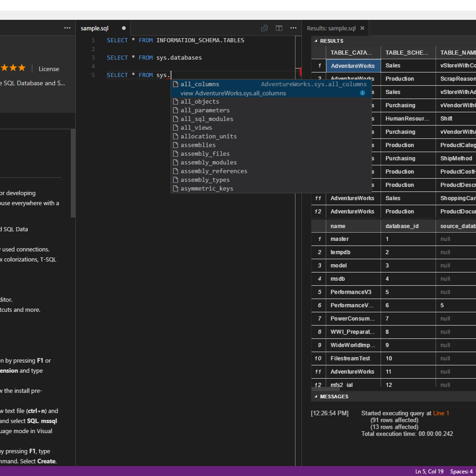Select all_views suggestion
Screen dimensions: 476x476
pyautogui.click(x=271, y=128)
